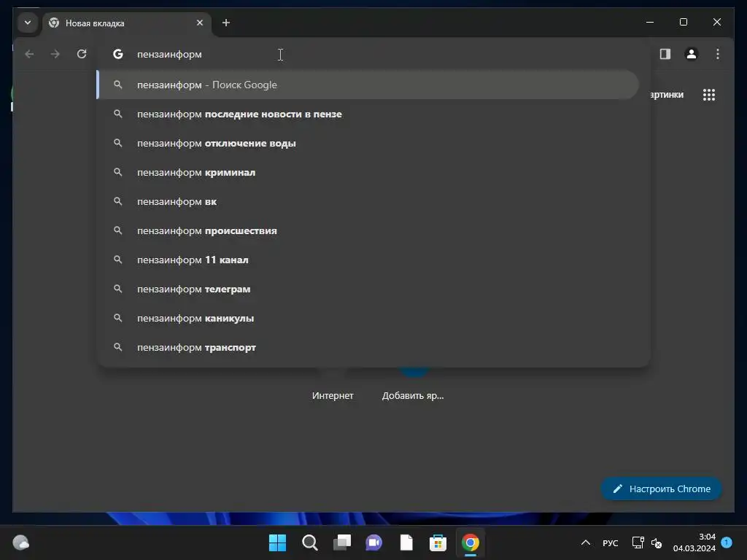This screenshot has height=560, width=747.
Task: Select suggestion пензаинформ - Поиск Google
Action: point(368,85)
